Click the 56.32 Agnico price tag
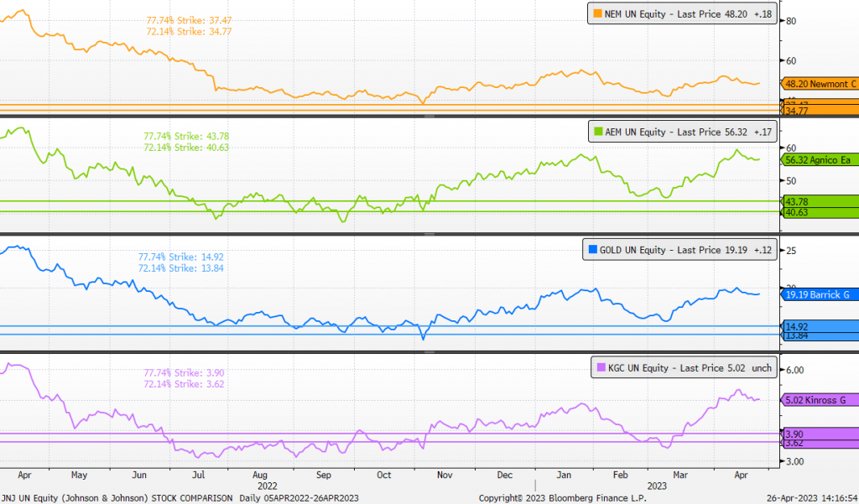This screenshot has height=504, width=859. coord(820,160)
